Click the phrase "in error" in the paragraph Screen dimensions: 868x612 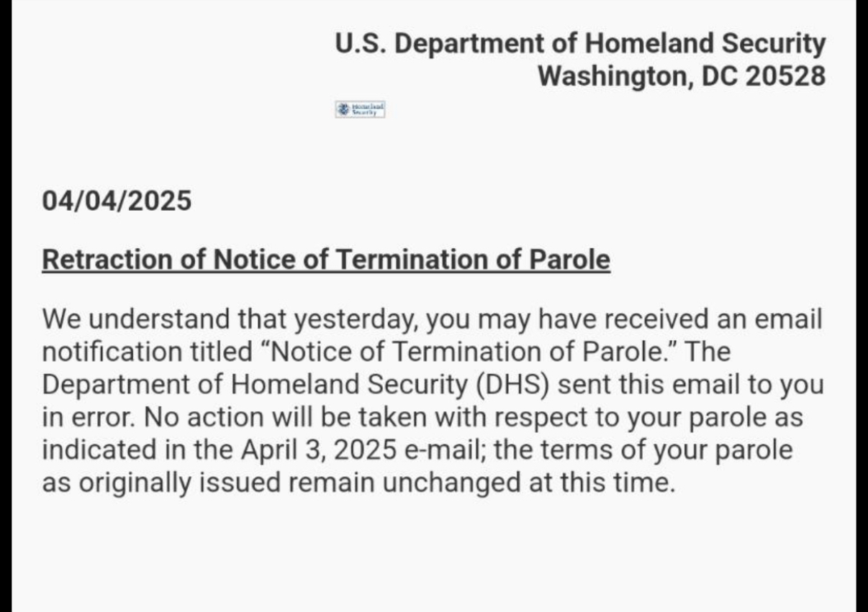[81, 417]
